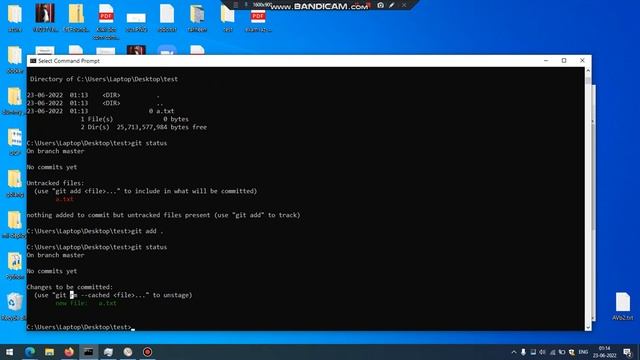Image resolution: width=640 pixels, height=360 pixels.
Task: Select the PDF icon with a two-line label
Action: (106, 21)
